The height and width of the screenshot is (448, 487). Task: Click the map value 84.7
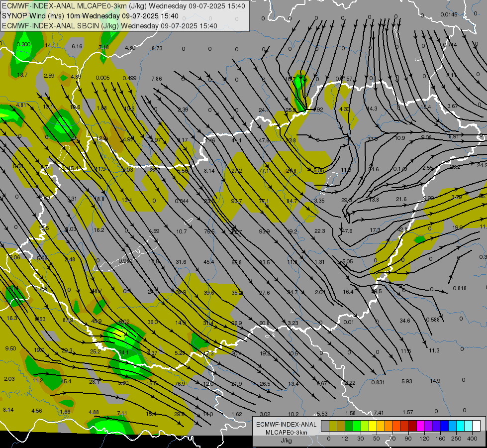(292, 201)
